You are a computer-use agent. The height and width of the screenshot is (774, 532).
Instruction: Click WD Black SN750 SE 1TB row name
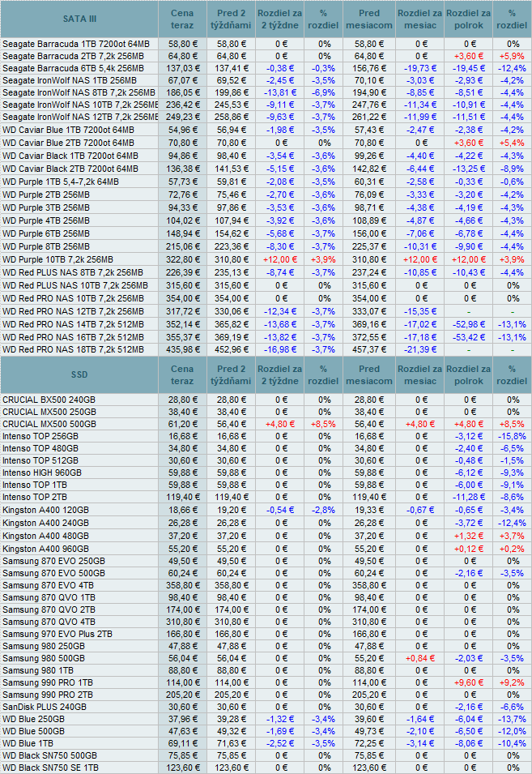coord(51,768)
